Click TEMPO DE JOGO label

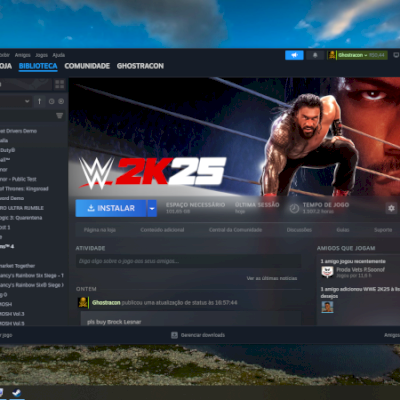pos(326,205)
